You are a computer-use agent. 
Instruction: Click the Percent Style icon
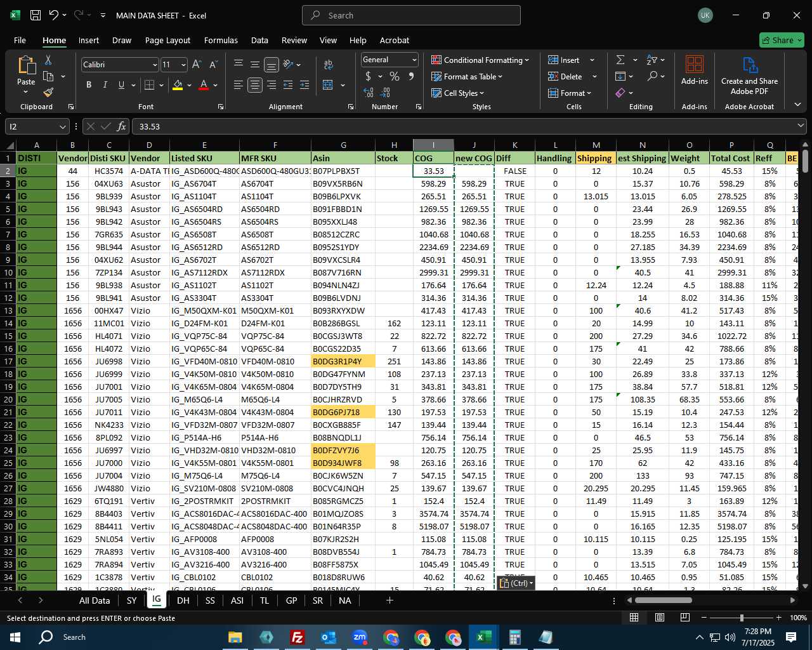pos(395,76)
